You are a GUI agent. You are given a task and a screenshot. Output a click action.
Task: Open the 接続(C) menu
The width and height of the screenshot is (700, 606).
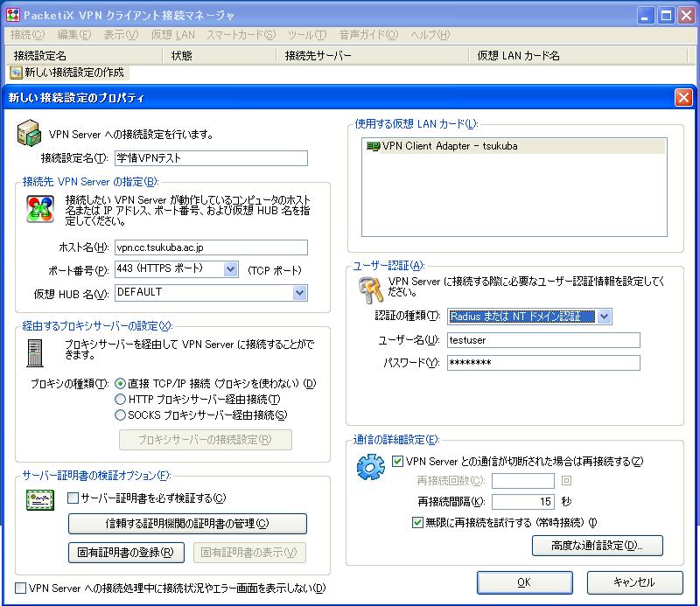click(x=27, y=34)
